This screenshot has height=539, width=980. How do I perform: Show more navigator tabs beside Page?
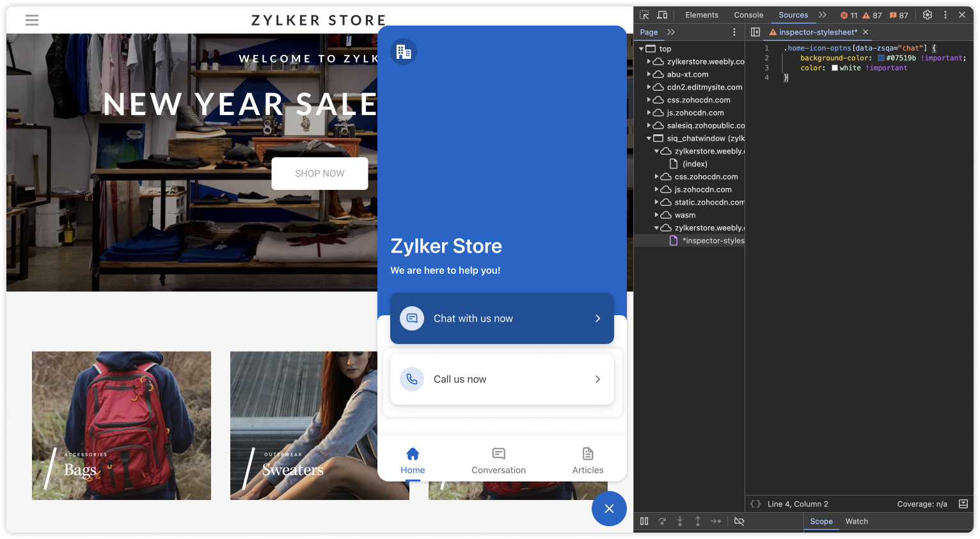pos(671,32)
